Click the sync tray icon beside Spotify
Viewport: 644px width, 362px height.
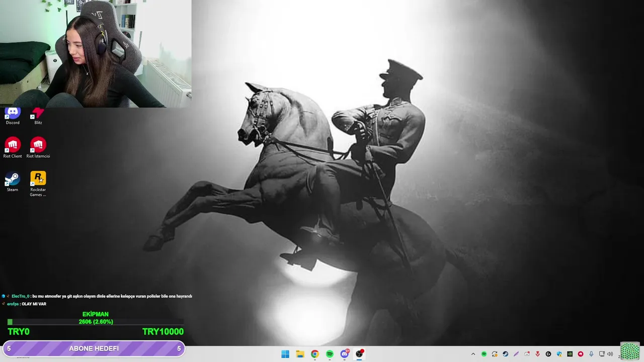[x=495, y=354]
